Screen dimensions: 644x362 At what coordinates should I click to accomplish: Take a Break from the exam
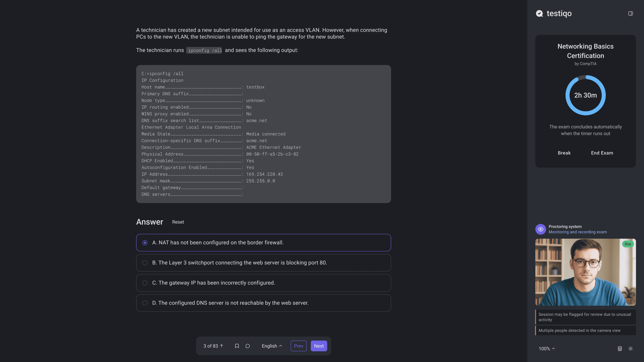[564, 153]
